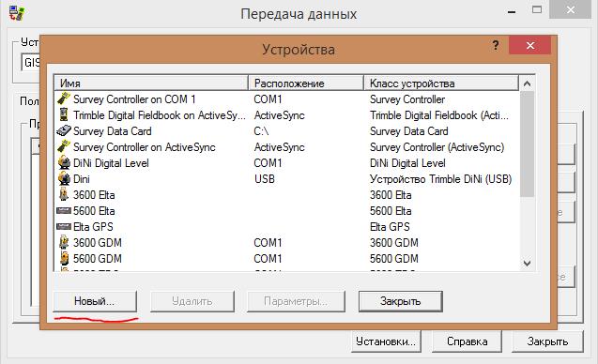Click the 5600 GDM device class cell
Viewport: 598px width, 364px height.
pyautogui.click(x=394, y=259)
